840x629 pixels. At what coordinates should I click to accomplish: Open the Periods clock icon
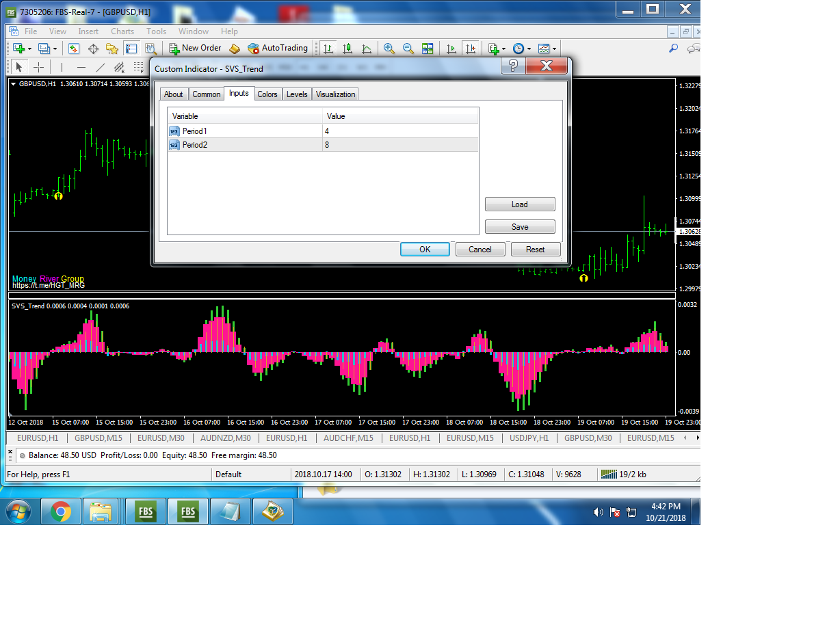(519, 49)
